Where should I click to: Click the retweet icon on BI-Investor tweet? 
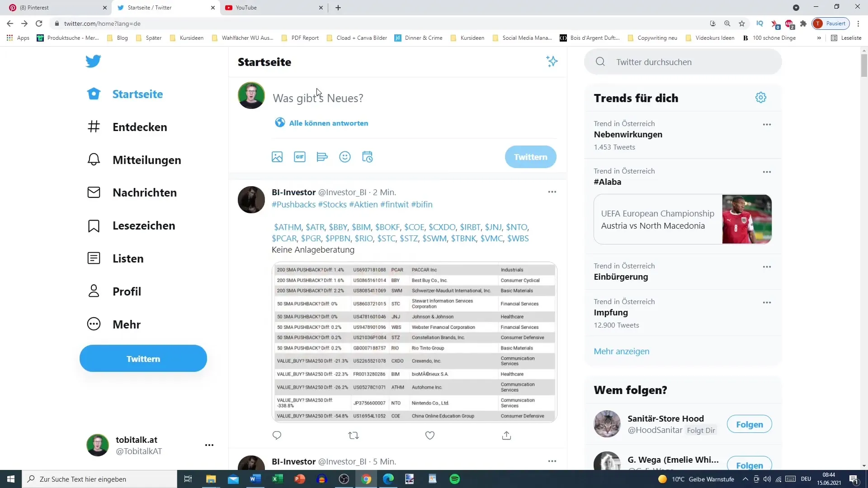click(353, 436)
